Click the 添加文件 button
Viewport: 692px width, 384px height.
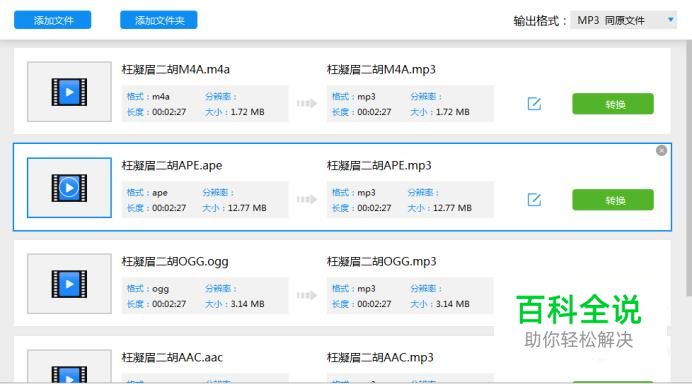coord(53,20)
